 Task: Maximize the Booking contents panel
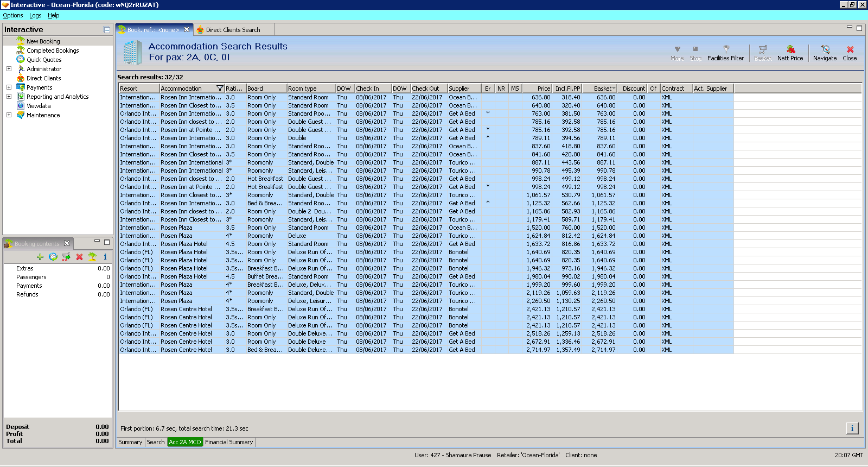tap(107, 242)
